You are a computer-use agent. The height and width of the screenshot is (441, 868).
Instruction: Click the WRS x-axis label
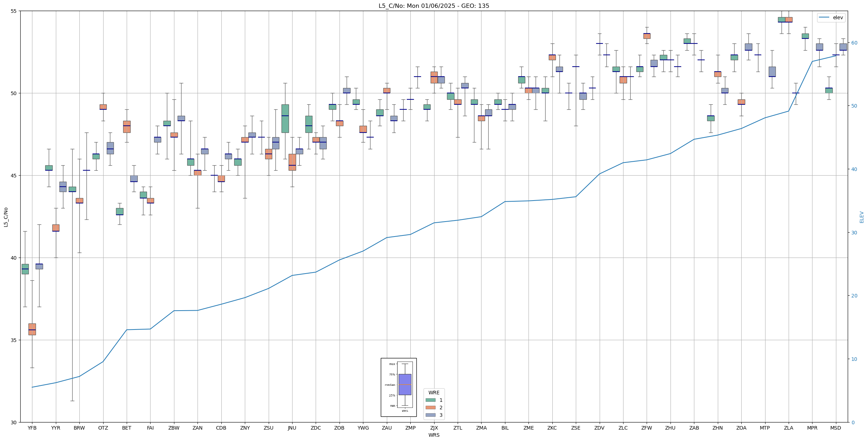coord(434,435)
